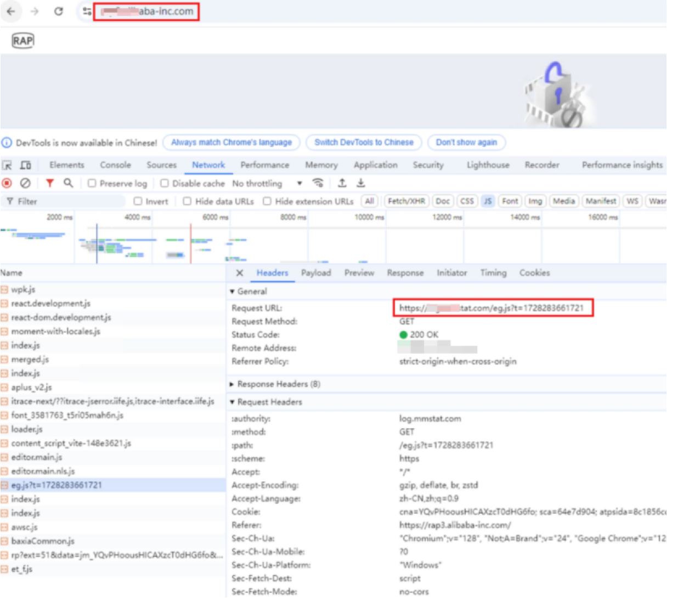Click Always match Chrome's language
Image resolution: width=700 pixels, height=602 pixels.
232,143
